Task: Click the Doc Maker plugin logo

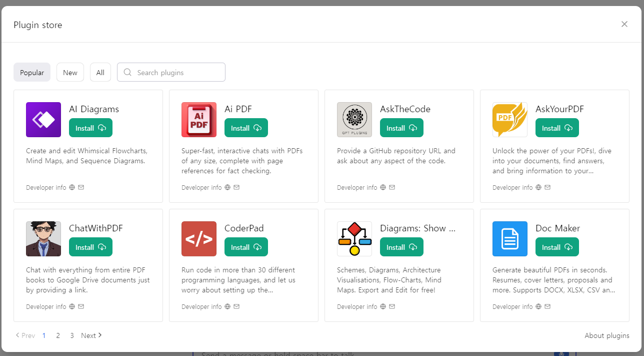Action: (x=510, y=239)
